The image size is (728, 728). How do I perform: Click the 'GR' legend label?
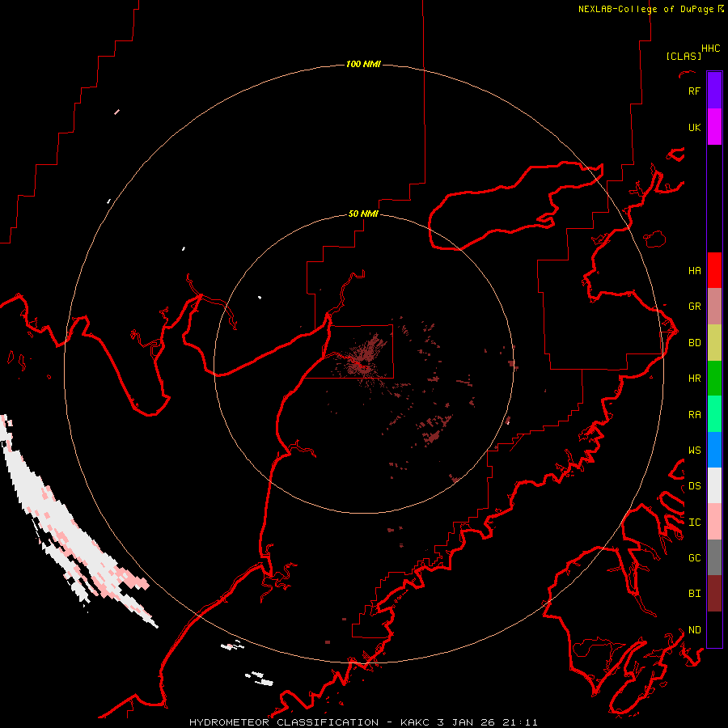(694, 307)
